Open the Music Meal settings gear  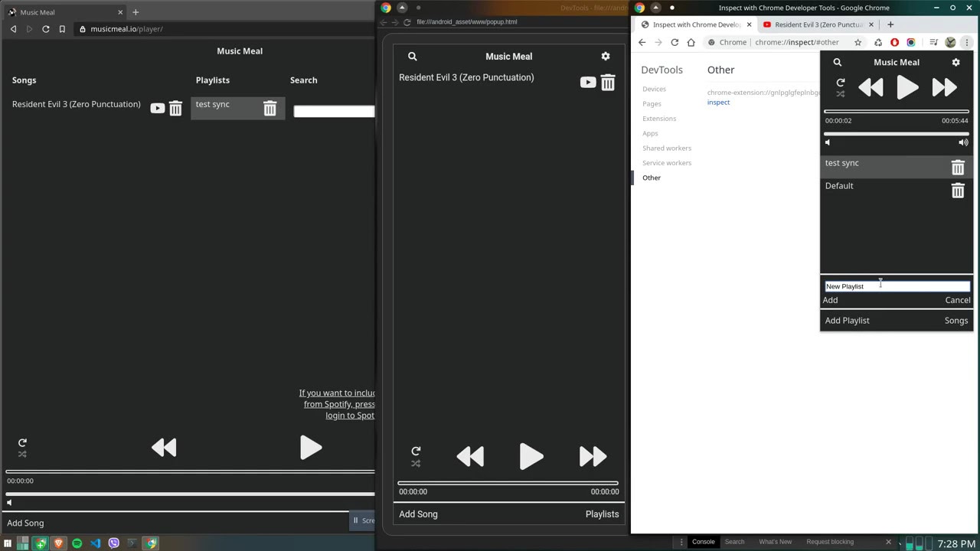coord(955,62)
